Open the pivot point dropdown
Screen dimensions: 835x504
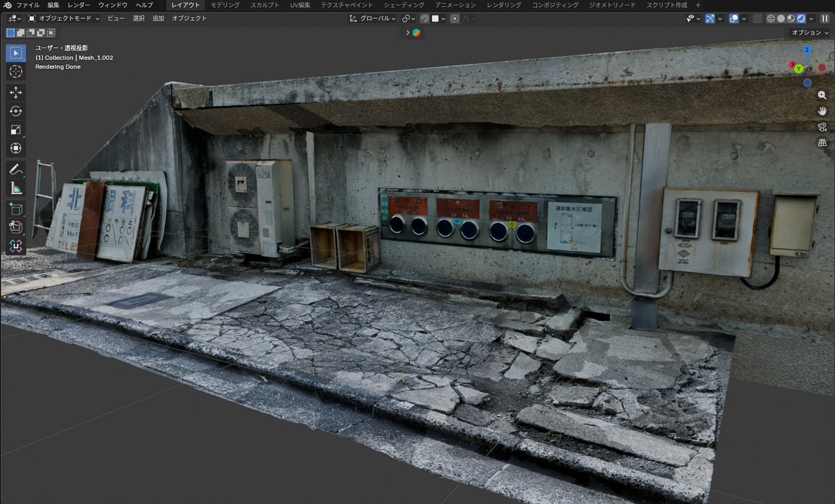tap(408, 19)
